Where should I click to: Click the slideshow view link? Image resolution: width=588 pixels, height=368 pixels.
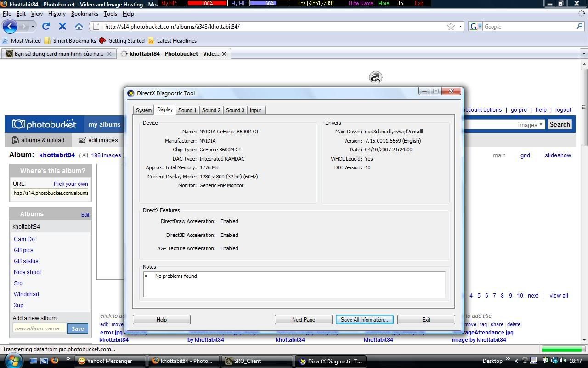point(558,155)
